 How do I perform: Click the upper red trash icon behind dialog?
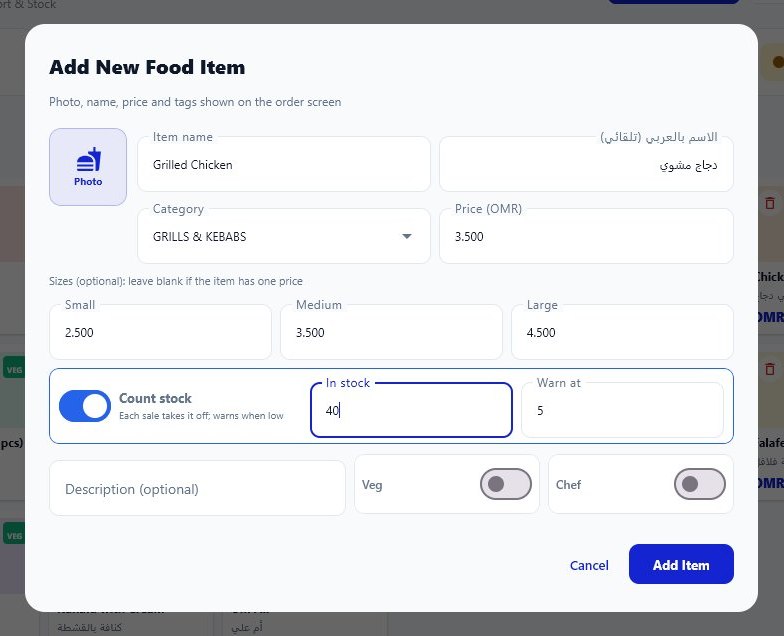pos(770,203)
